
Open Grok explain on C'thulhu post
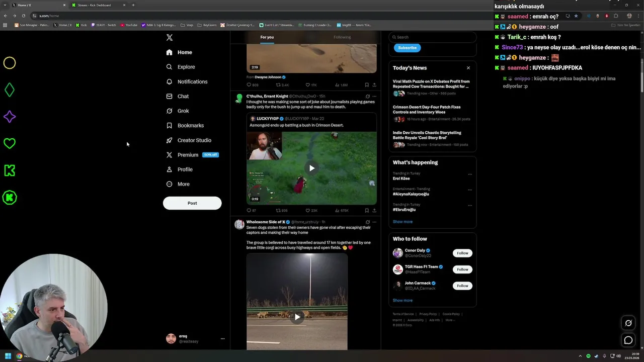pyautogui.click(x=367, y=96)
